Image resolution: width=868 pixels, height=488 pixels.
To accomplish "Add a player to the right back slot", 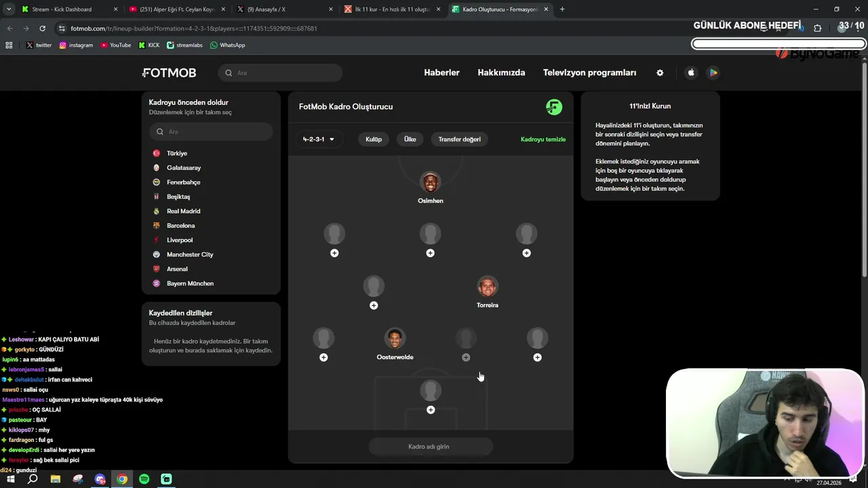I will [x=537, y=357].
